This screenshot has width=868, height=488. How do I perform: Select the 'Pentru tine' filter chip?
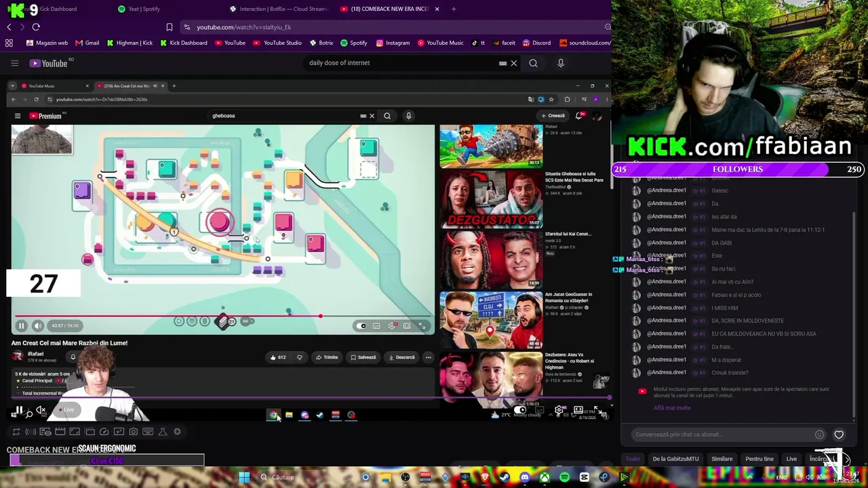coord(759,459)
